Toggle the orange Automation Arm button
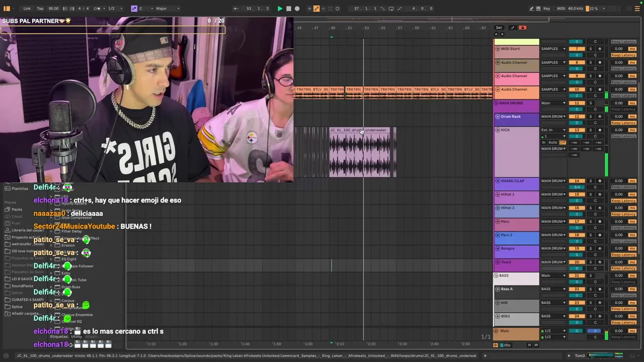Image resolution: width=644 pixels, height=362 pixels. tap(316, 9)
